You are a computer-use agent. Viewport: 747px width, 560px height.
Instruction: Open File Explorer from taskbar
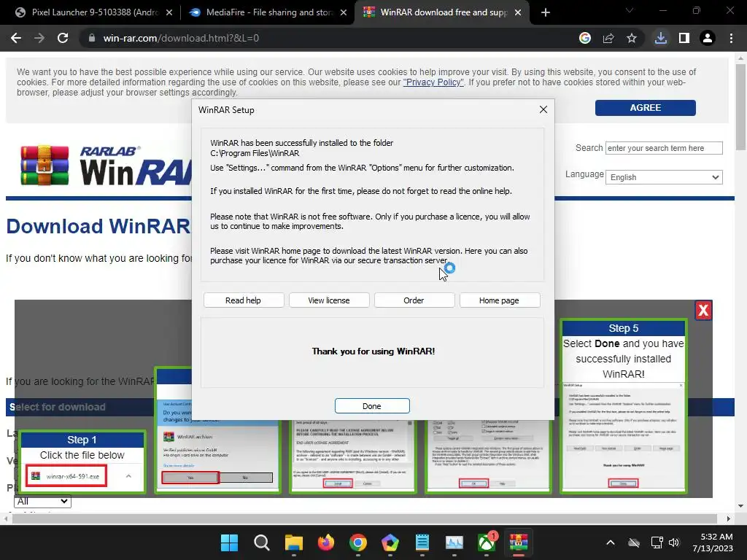(x=294, y=542)
